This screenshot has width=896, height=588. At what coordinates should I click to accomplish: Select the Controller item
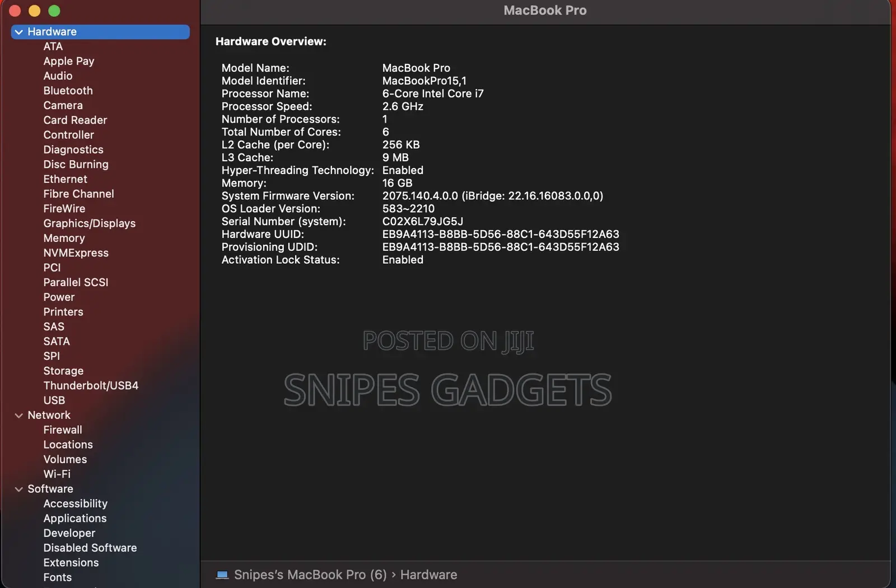click(69, 135)
